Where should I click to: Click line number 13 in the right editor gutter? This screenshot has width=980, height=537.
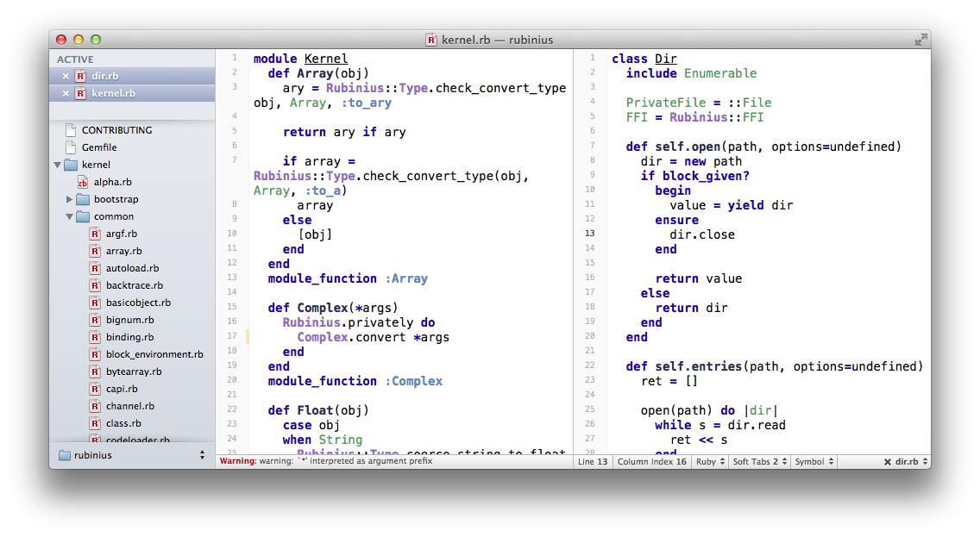click(x=590, y=234)
